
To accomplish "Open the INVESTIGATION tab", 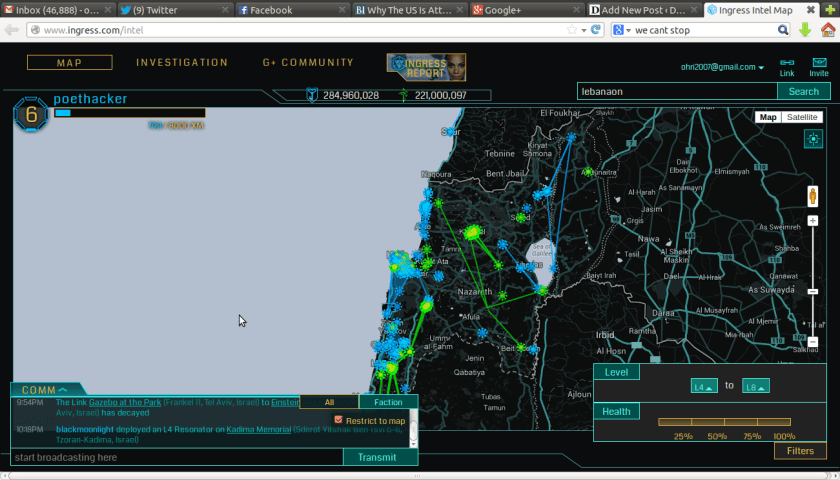I will tap(182, 63).
